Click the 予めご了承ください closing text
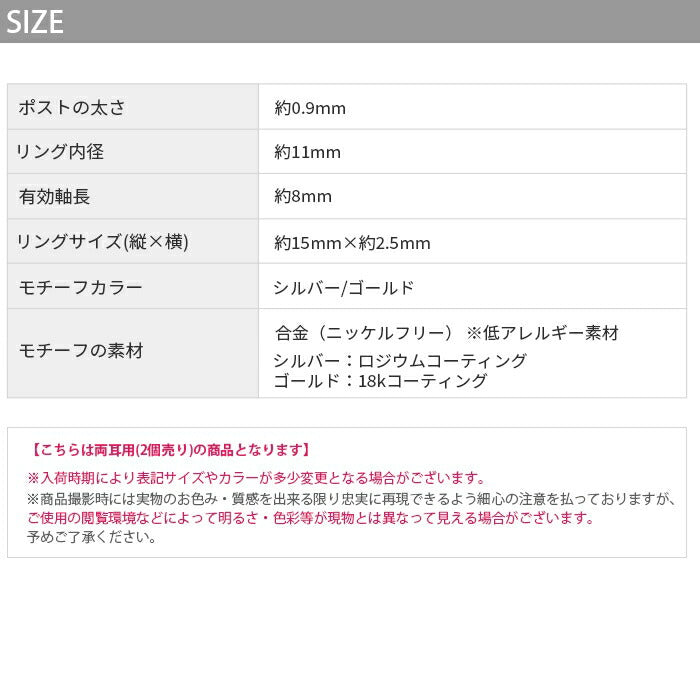Viewport: 700px width, 700px height. [x=92, y=537]
